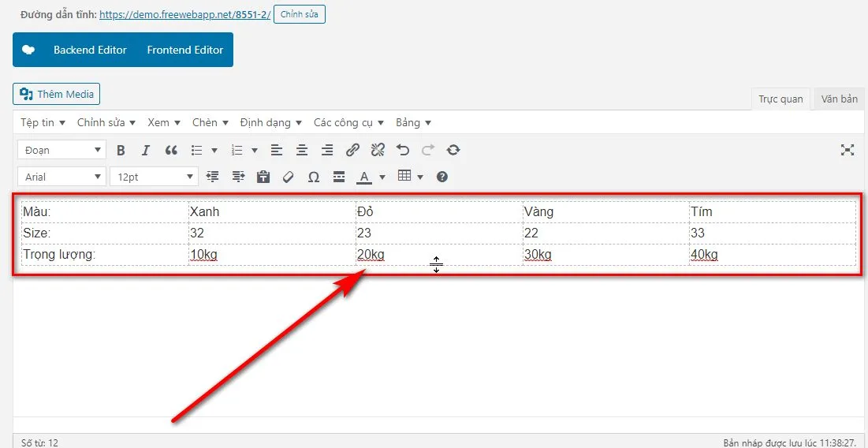Expand text color picker arrow
Screen dimensions: 868x448
coord(382,177)
